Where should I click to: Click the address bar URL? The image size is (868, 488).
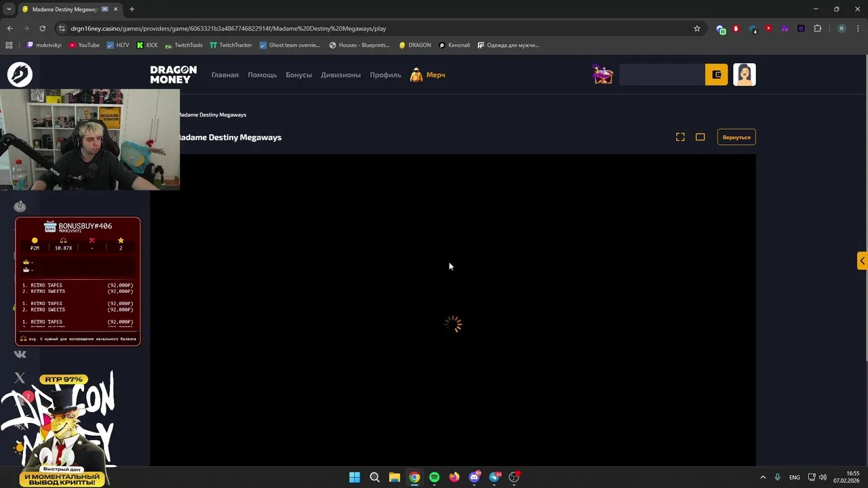[x=229, y=28]
